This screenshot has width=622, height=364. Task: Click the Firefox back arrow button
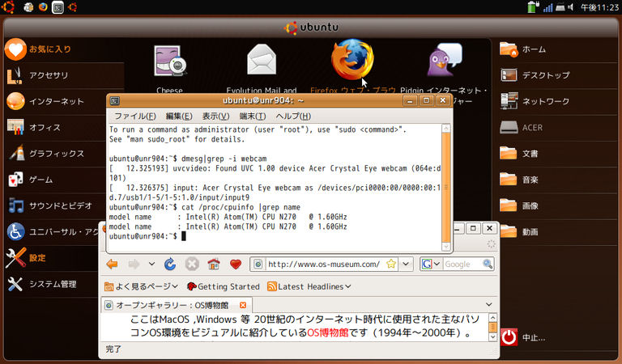113,264
